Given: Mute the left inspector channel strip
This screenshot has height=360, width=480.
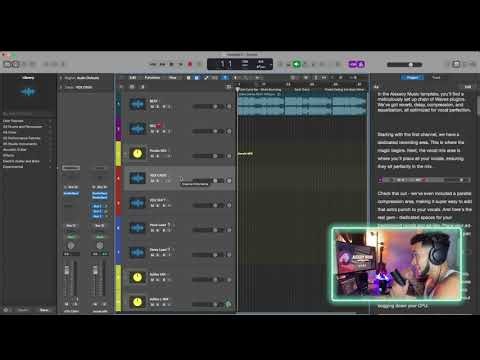Looking at the screenshot, I should tap(67, 304).
